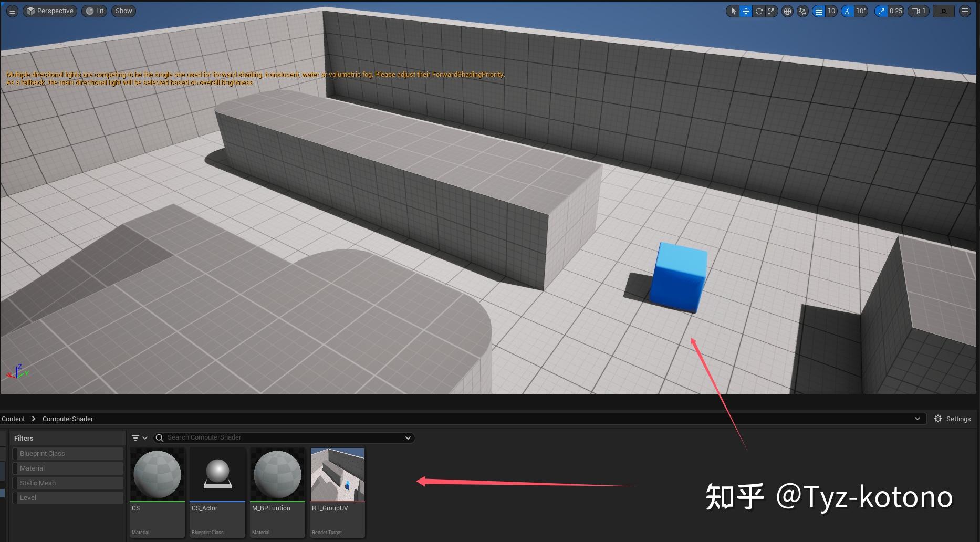Open the Perspective view mode dropdown

50,11
